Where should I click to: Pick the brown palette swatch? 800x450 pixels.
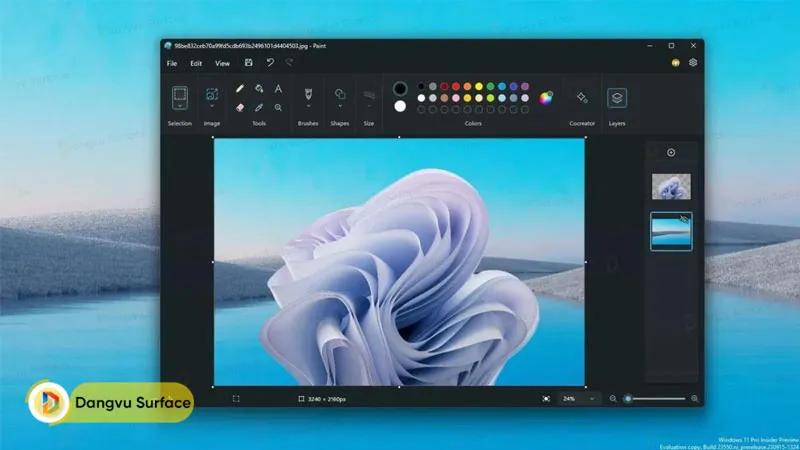click(x=444, y=98)
